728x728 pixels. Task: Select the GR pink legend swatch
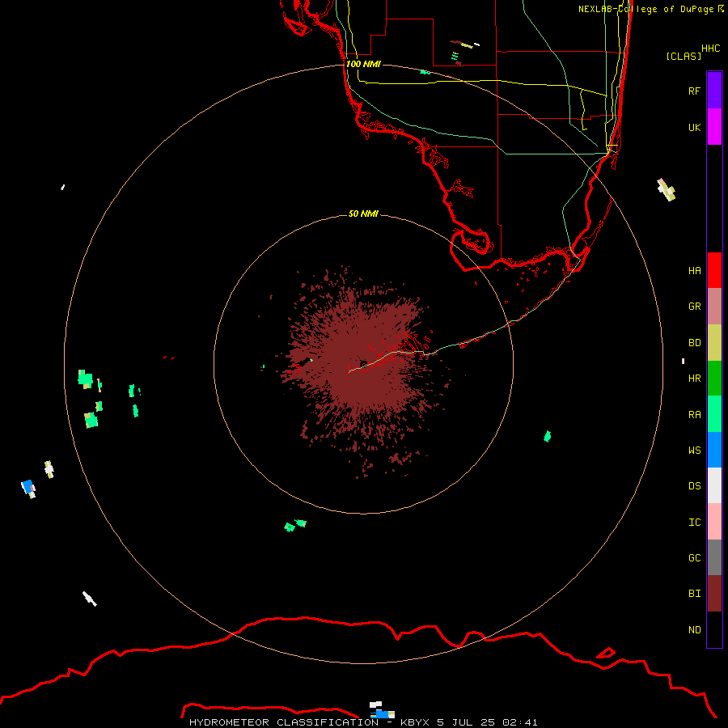714,307
